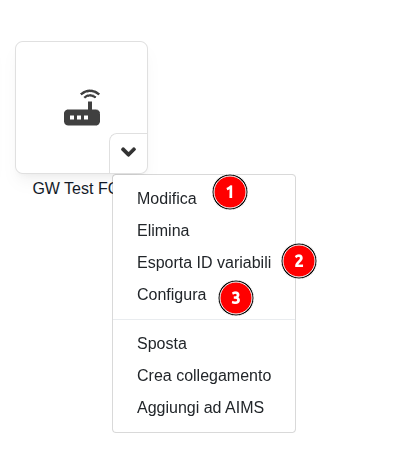398x457 pixels.
Task: Click the GW Test FC device name
Action: point(73,188)
